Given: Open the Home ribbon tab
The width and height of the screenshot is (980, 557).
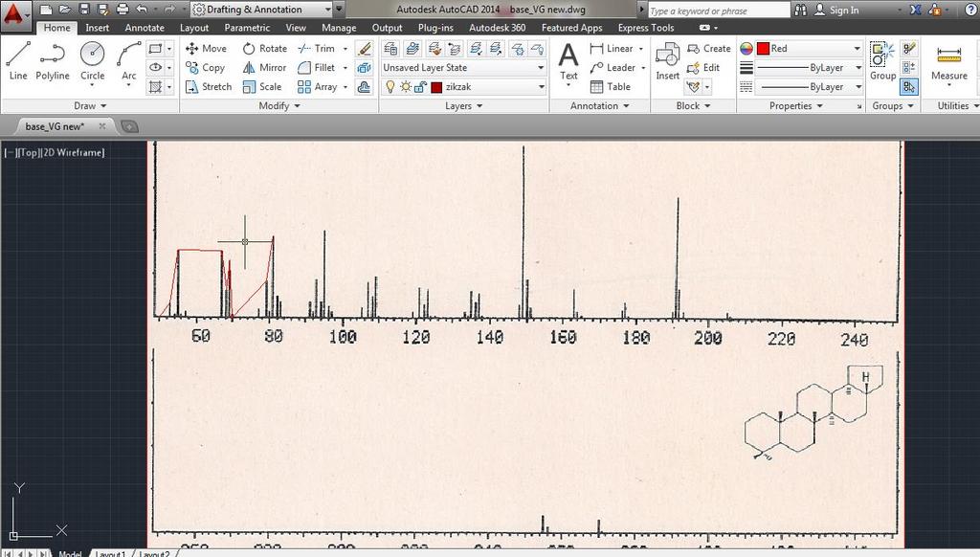Looking at the screenshot, I should tap(56, 28).
